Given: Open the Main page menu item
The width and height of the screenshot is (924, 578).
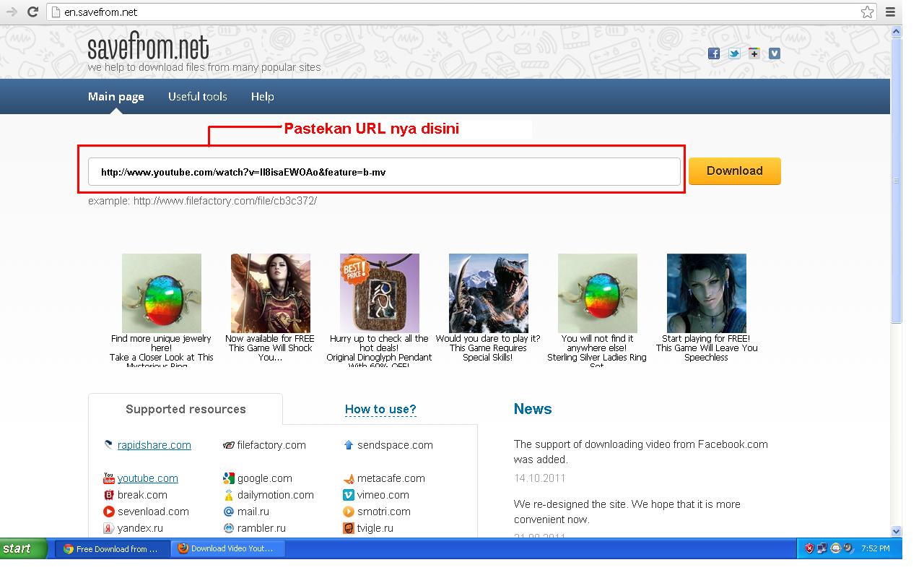Looking at the screenshot, I should coord(116,97).
